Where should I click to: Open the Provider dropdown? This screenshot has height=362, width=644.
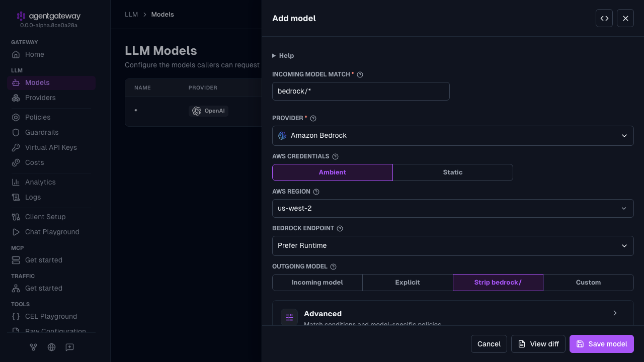pyautogui.click(x=453, y=135)
